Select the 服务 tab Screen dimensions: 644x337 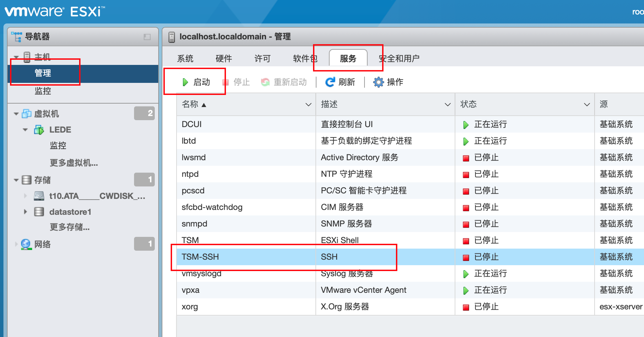(x=348, y=58)
